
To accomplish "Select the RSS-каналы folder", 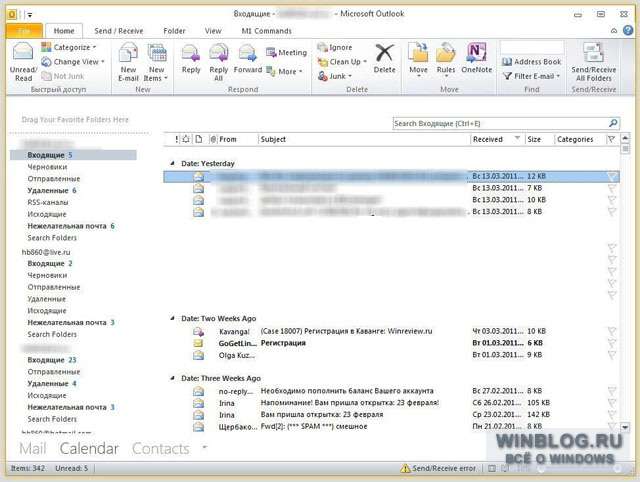I will pos(48,202).
